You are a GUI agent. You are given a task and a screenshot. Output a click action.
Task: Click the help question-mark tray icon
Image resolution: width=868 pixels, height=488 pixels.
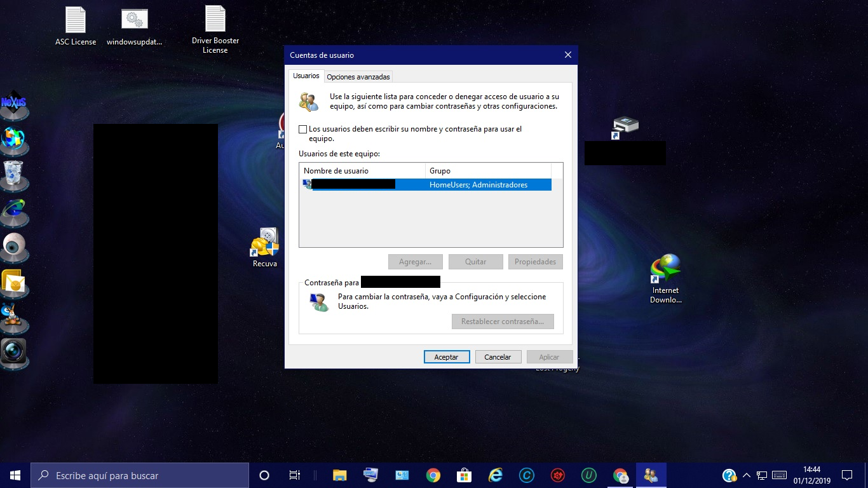(x=729, y=475)
